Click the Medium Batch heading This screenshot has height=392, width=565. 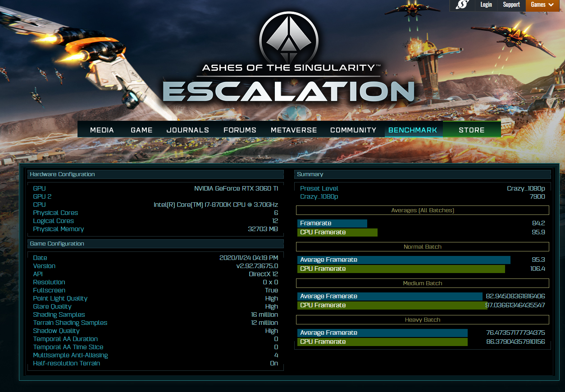(x=423, y=283)
